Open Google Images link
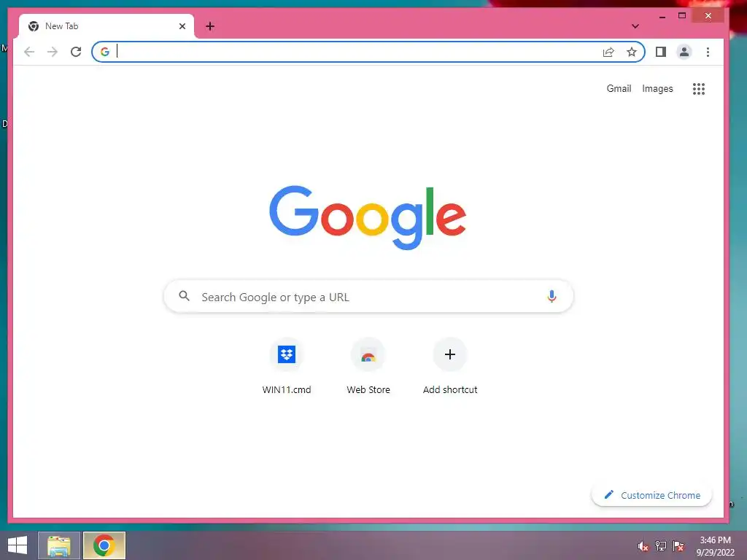Viewport: 747px width, 560px height. pos(657,88)
